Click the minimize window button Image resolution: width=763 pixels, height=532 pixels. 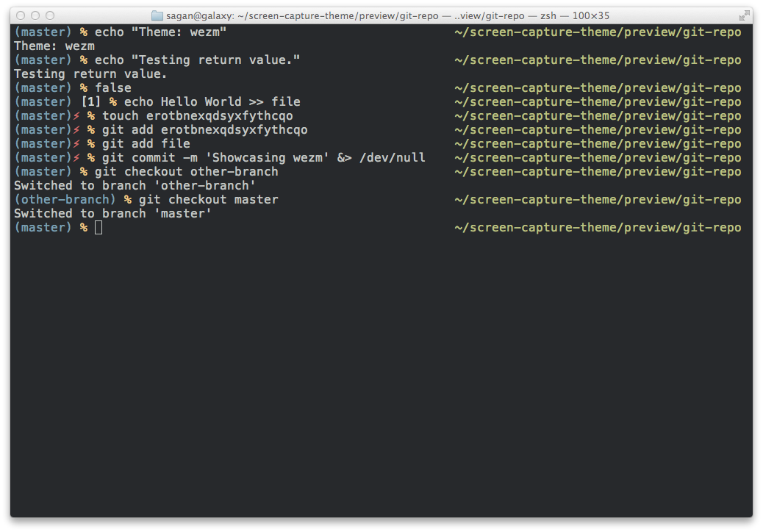click(35, 15)
